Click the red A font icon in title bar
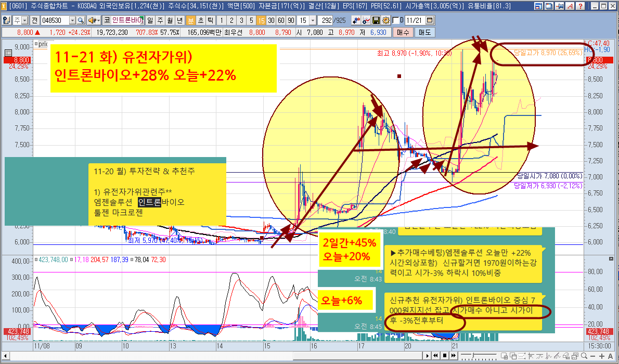Viewport: 619px width, 364px height. (x=570, y=6)
